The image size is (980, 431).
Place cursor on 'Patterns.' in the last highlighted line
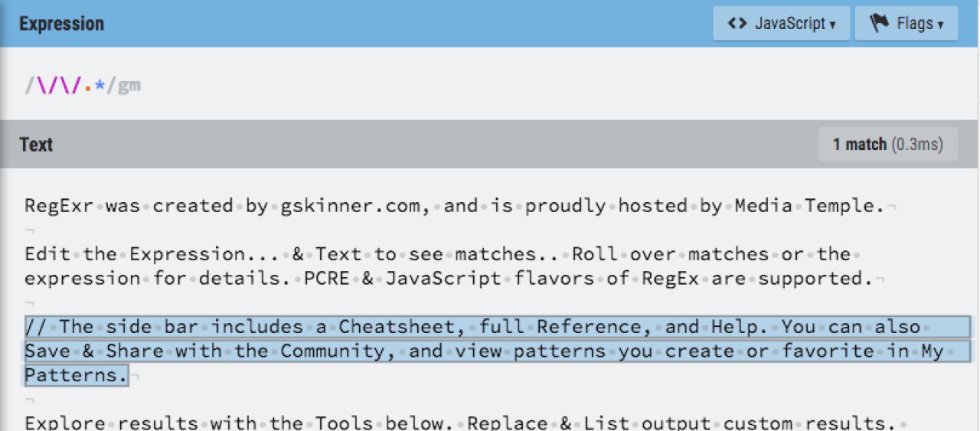tap(76, 376)
